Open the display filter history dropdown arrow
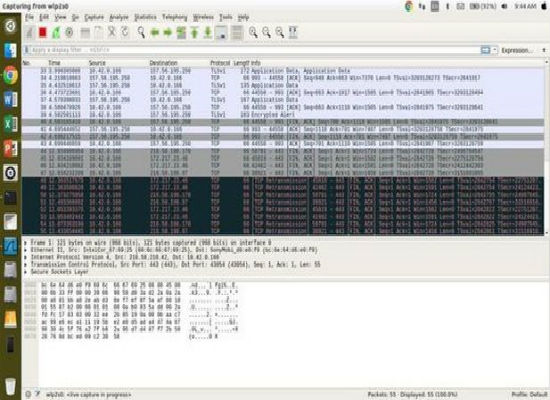The height and width of the screenshot is (400, 550). (x=495, y=50)
